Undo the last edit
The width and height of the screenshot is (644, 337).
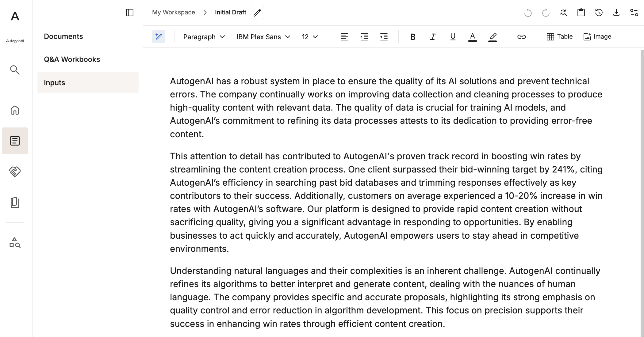pos(528,13)
